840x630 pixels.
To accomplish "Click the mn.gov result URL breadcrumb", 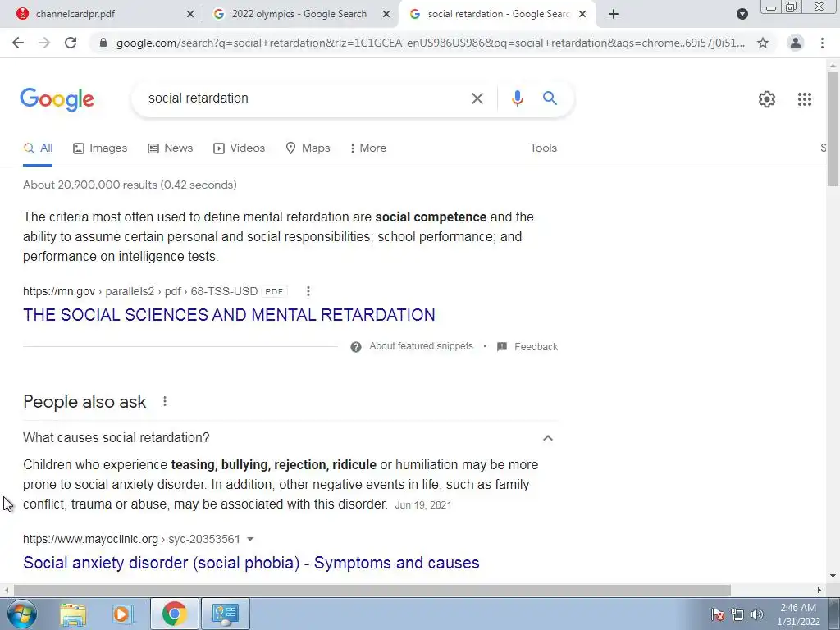I will [x=140, y=291].
